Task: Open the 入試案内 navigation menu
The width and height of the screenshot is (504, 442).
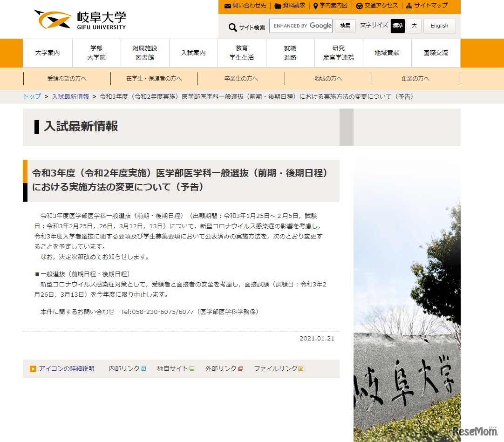Action: coord(193,53)
